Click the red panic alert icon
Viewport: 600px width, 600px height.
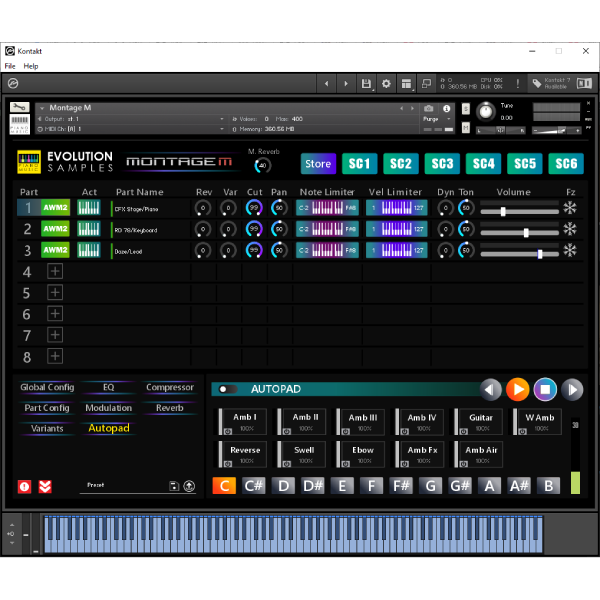click(x=24, y=487)
